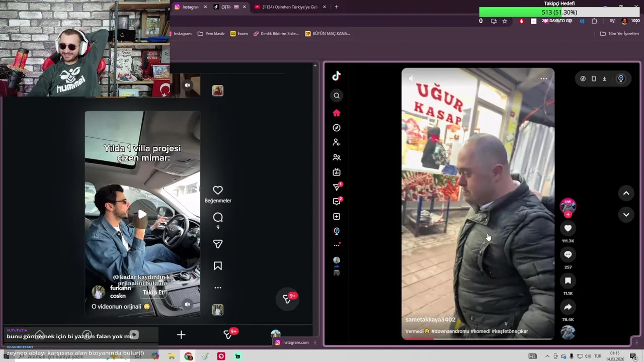Image resolution: width=644 pixels, height=362 pixels.
Task: Click the #komedi hashtag
Action: pyautogui.click(x=481, y=331)
